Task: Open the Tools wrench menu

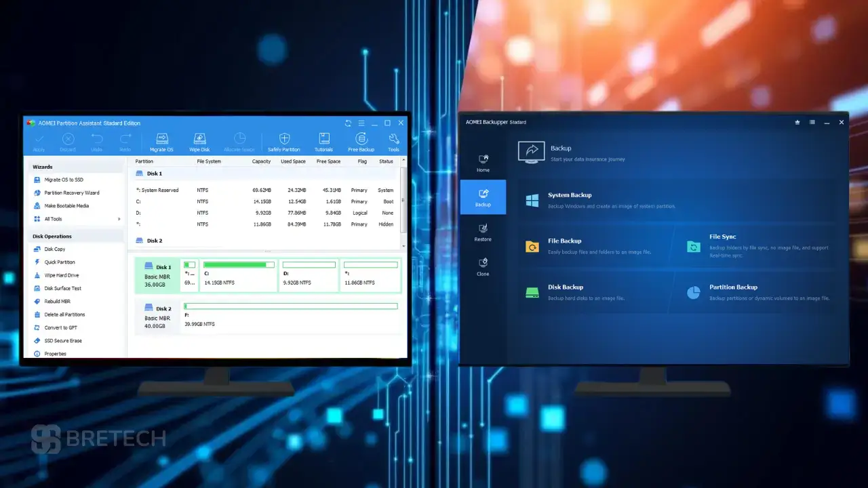Action: tap(393, 140)
